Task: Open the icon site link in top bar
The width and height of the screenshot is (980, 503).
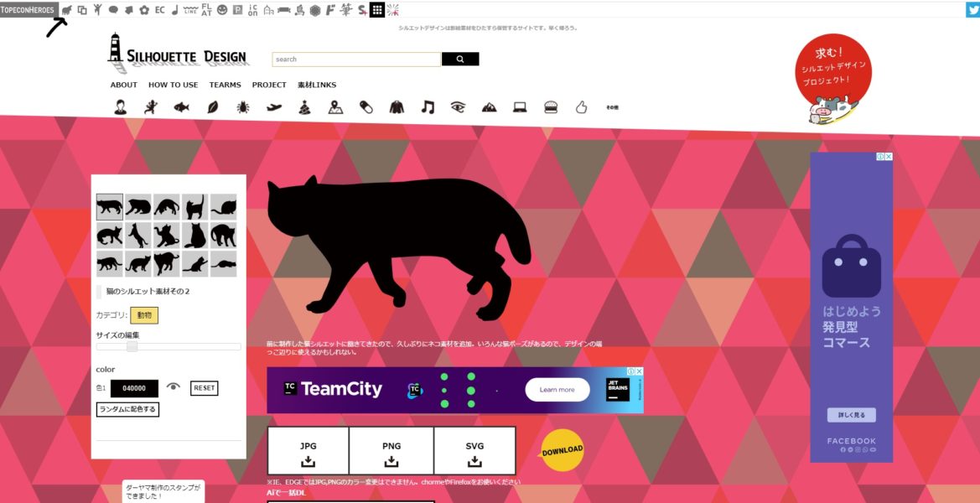Action: point(252,10)
